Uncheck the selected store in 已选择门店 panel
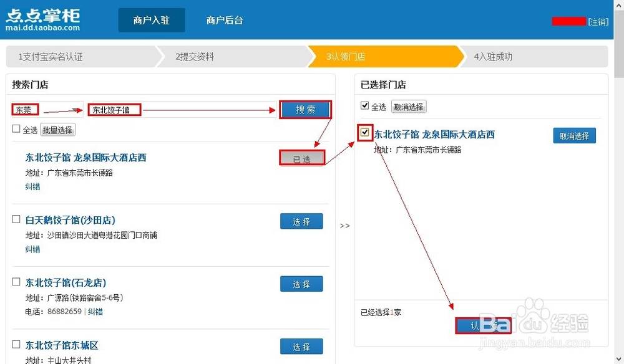The height and width of the screenshot is (364, 624). click(365, 133)
